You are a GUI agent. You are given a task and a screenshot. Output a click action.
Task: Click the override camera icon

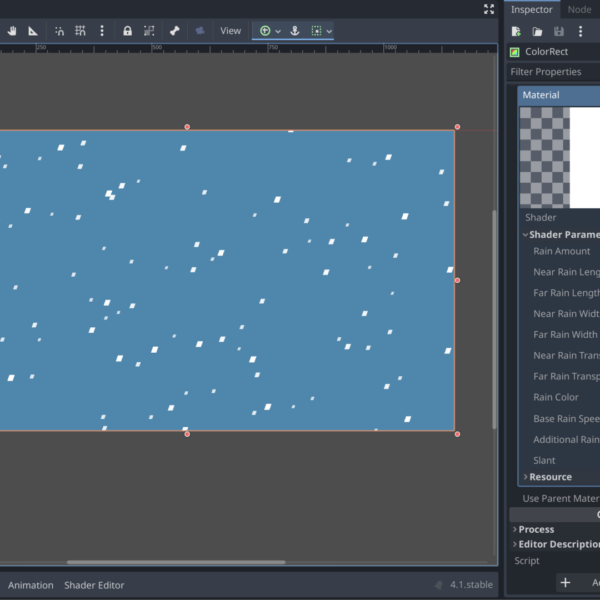coord(200,31)
